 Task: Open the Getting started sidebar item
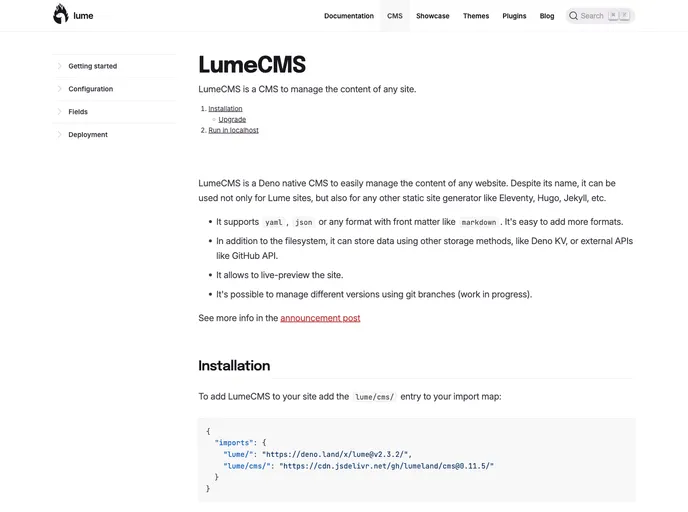click(x=93, y=66)
